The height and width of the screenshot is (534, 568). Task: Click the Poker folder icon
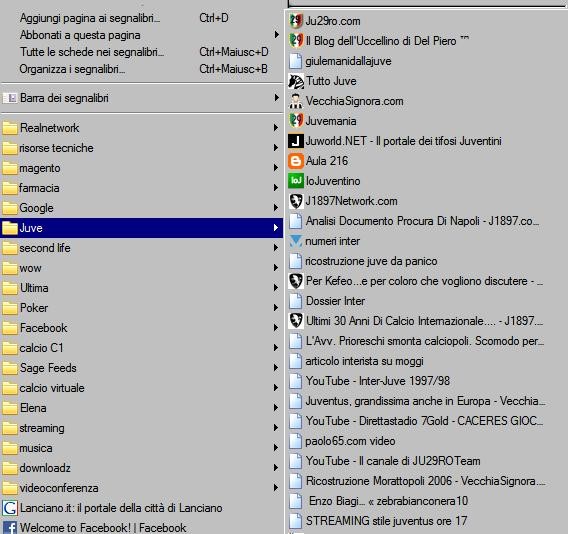[x=9, y=308]
